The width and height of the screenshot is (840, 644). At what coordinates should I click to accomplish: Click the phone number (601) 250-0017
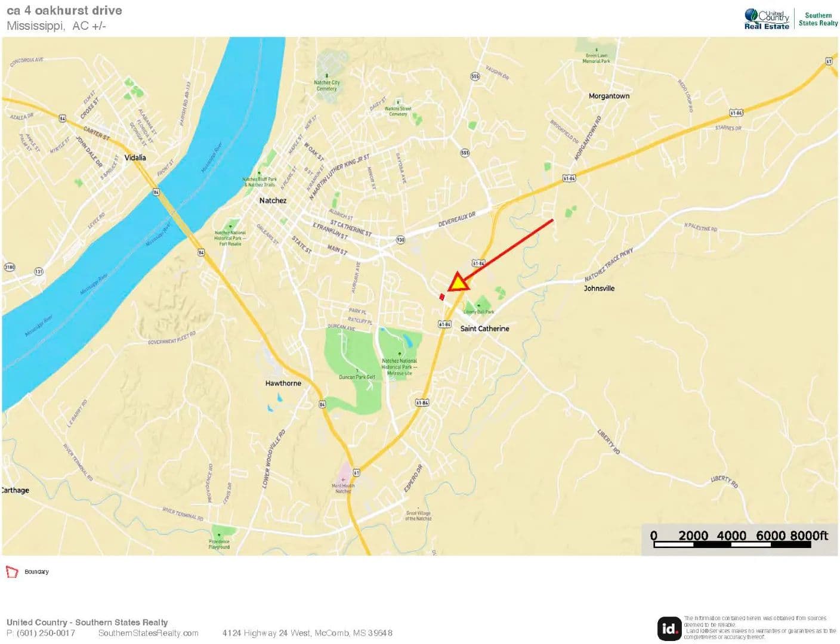coord(41,633)
